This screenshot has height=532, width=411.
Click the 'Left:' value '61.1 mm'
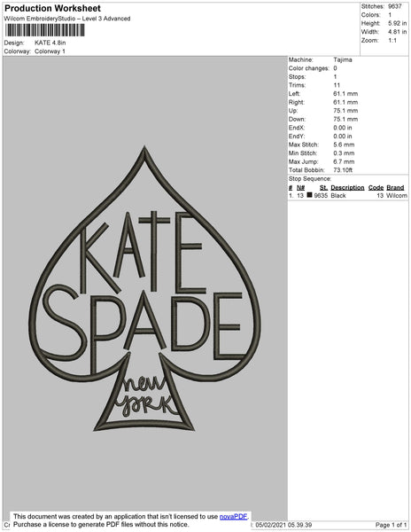pos(345,94)
